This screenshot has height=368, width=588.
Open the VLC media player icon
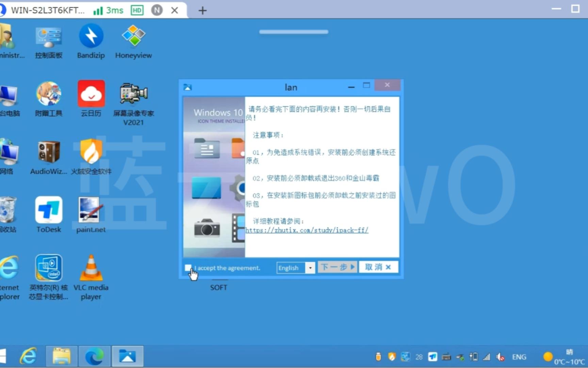click(x=91, y=277)
